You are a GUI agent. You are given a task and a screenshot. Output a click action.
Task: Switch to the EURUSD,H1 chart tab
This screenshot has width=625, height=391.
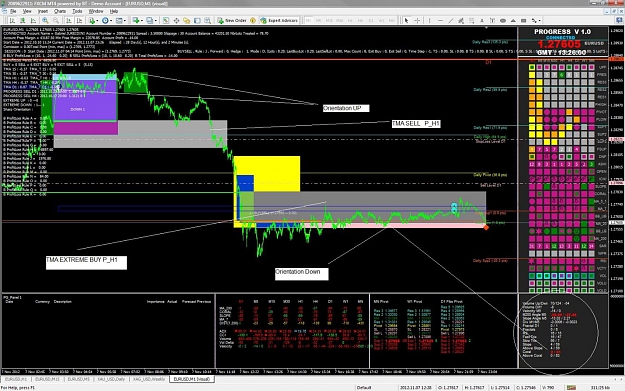coord(16,379)
